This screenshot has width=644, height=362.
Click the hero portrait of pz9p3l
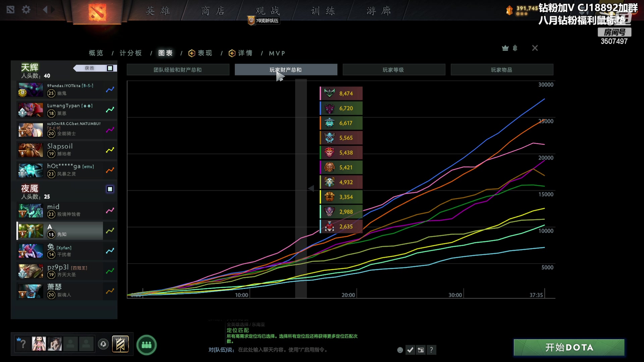[31, 271]
